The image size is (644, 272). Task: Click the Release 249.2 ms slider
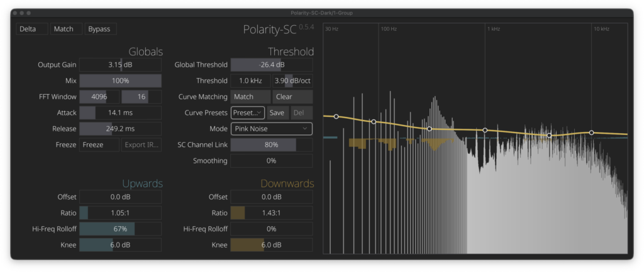tap(120, 129)
